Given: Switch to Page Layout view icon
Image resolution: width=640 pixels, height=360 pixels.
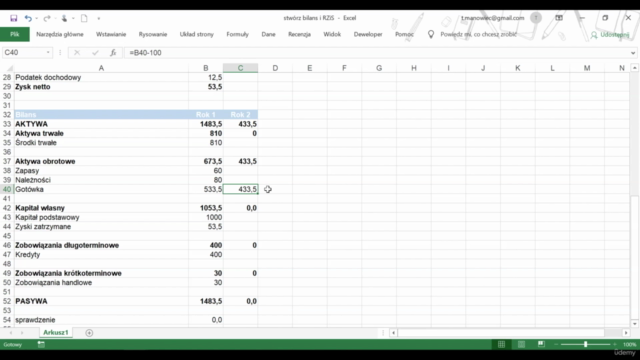Looking at the screenshot, I should [x=521, y=344].
